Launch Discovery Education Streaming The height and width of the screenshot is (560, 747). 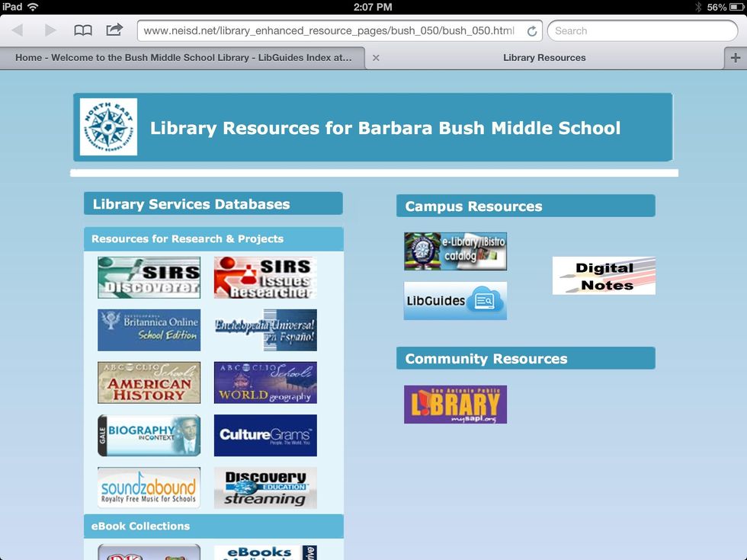[x=265, y=488]
